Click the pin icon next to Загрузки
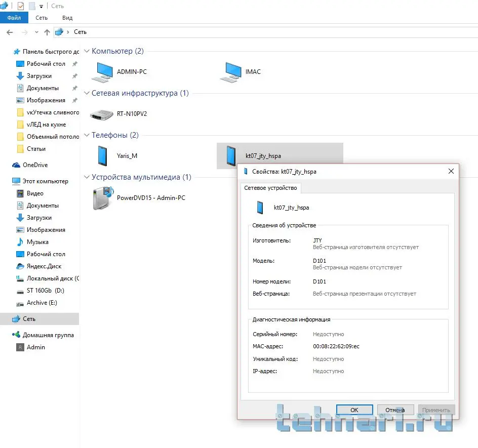Viewport: 478px width, 448px height. click(75, 76)
